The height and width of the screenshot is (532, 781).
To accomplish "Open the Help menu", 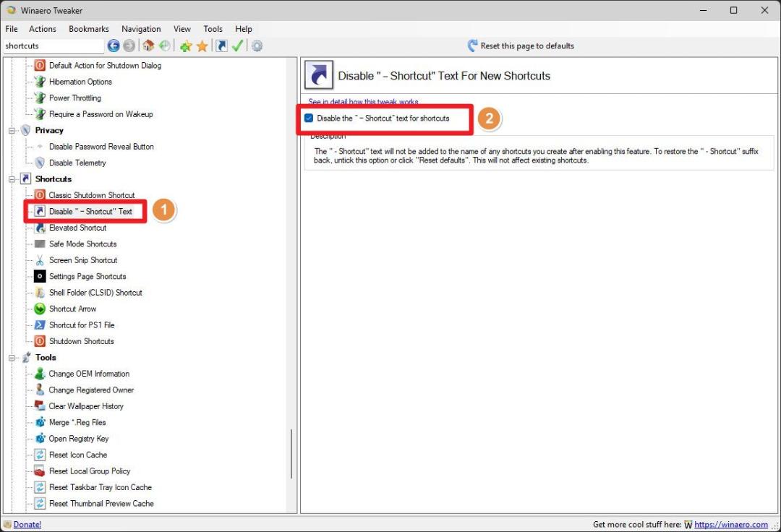I will 244,29.
